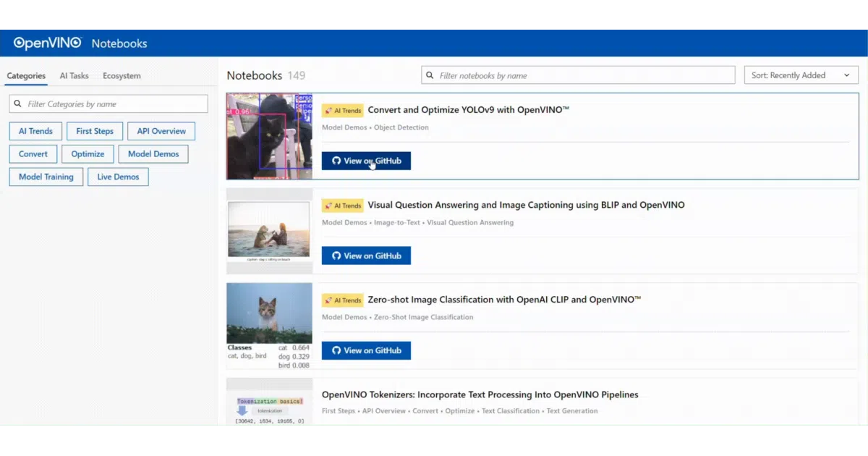Click 'Notebooks' text in blue header
Viewport: 868px width, 456px height.
pyautogui.click(x=119, y=43)
